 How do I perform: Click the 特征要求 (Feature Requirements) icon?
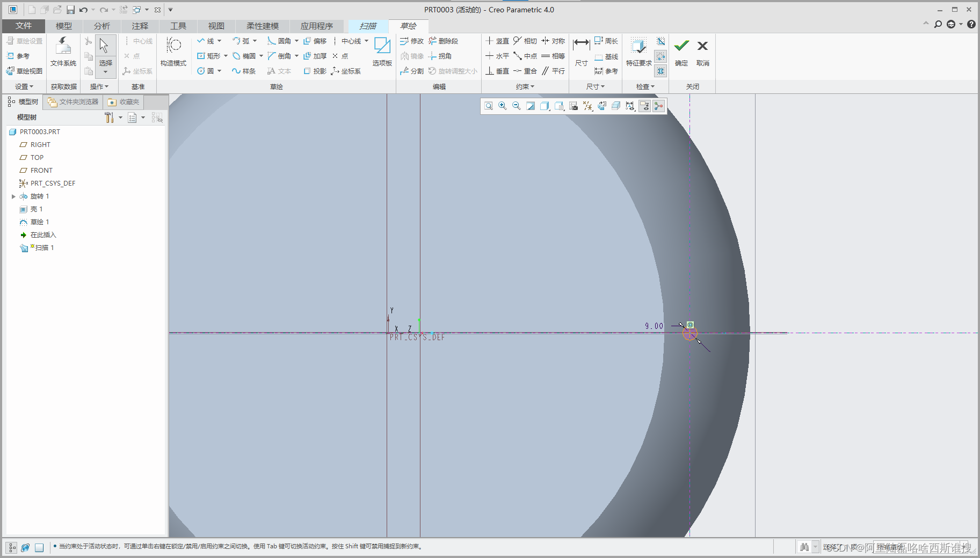(638, 52)
